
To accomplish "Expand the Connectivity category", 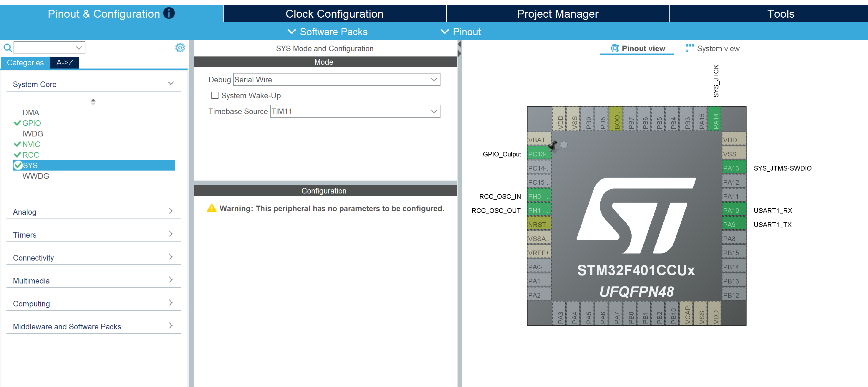I will coord(94,258).
